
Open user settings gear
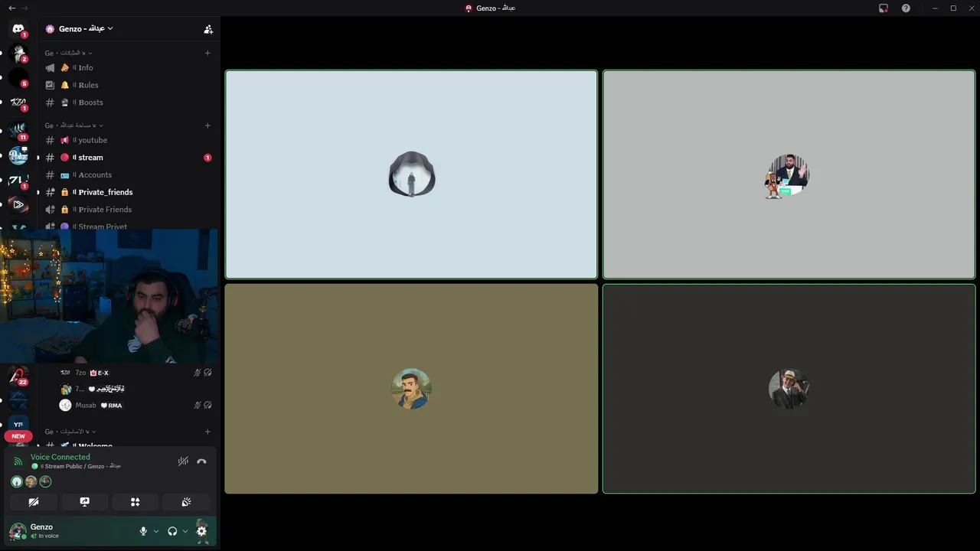click(202, 531)
